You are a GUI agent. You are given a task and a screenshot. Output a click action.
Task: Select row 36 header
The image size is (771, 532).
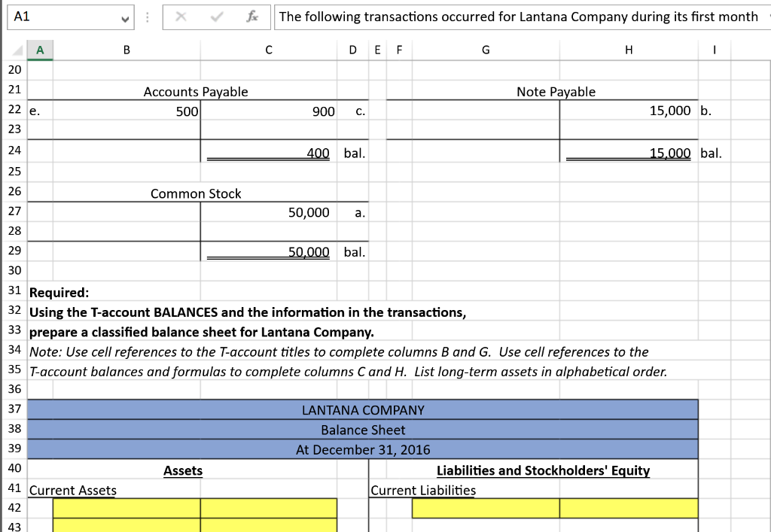(15, 389)
